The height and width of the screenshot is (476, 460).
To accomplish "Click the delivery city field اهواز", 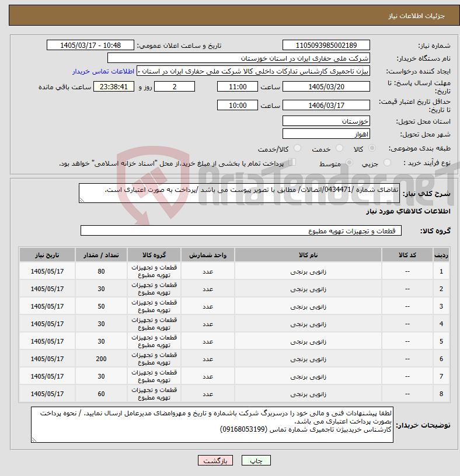I will 326,134.
